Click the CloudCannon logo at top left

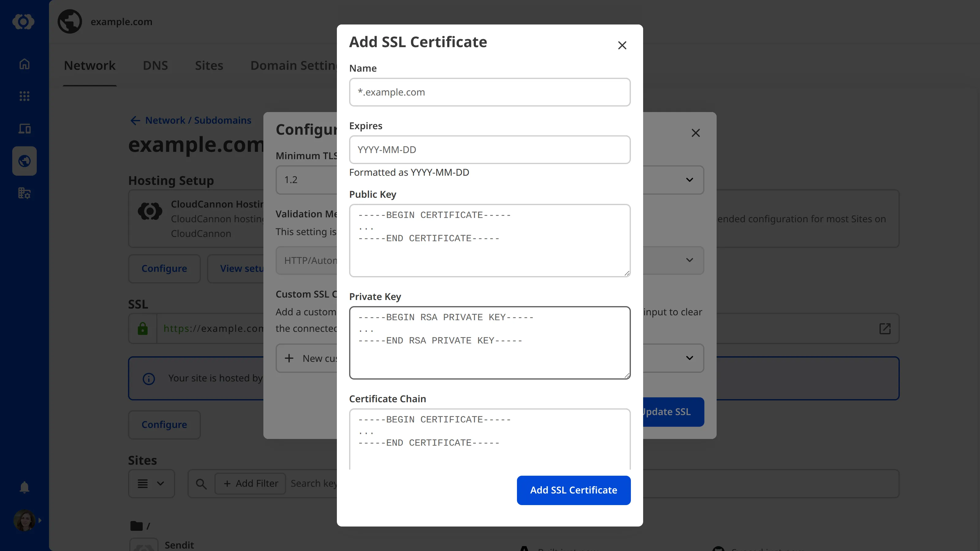tap(23, 22)
